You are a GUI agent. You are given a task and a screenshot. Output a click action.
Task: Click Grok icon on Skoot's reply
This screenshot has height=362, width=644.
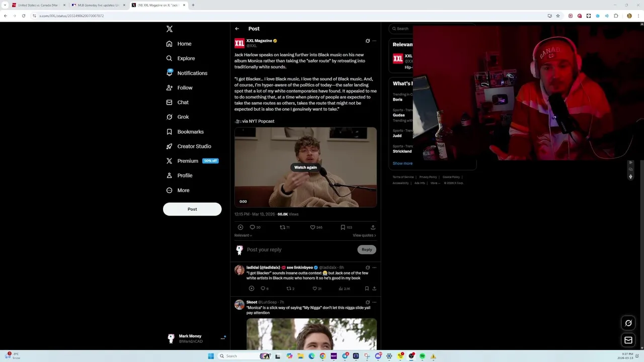[x=367, y=302]
